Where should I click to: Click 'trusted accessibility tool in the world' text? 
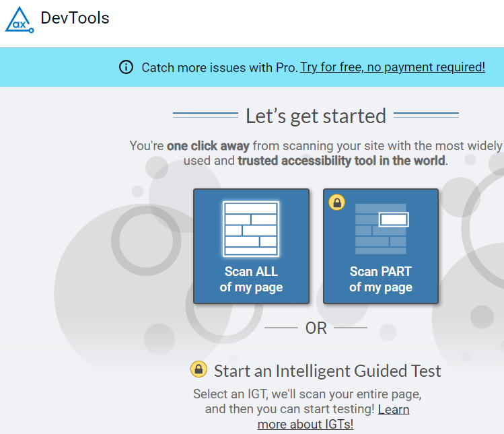tap(341, 161)
